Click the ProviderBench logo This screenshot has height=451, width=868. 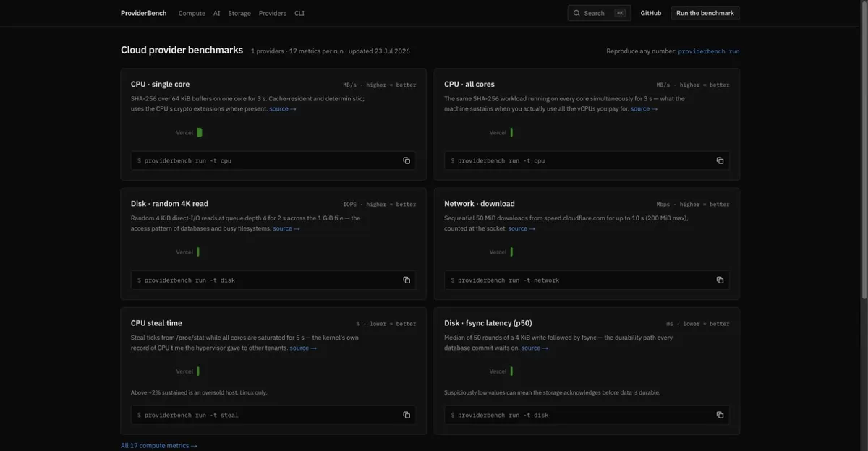point(143,13)
